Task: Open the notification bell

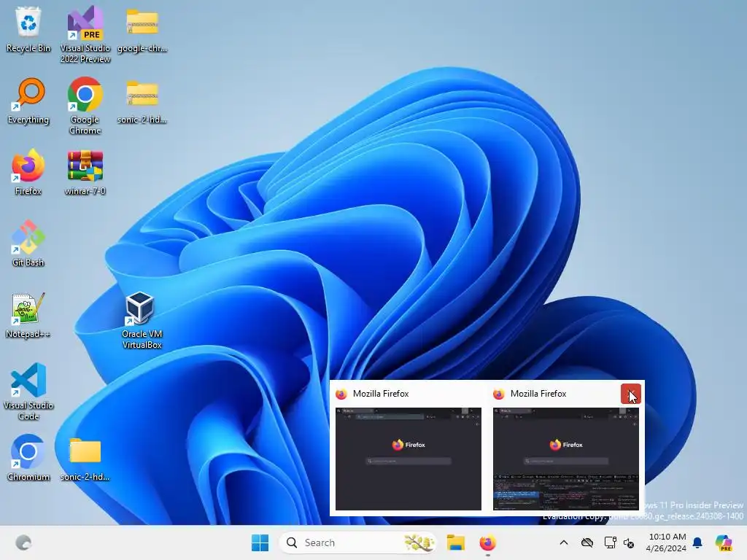Action: tap(697, 542)
